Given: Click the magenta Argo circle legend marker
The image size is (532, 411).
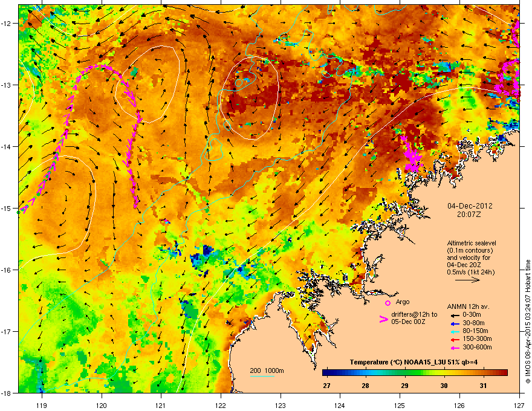Looking at the screenshot, I should pos(388,303).
